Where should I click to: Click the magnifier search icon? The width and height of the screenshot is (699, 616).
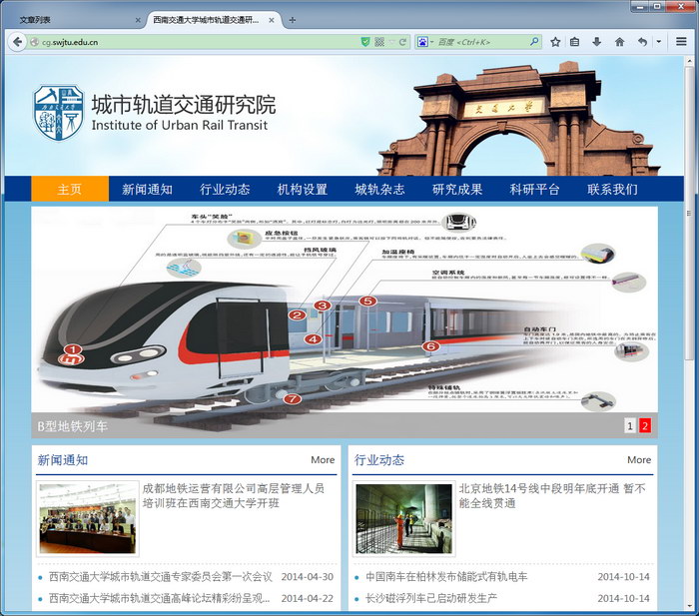pos(534,42)
